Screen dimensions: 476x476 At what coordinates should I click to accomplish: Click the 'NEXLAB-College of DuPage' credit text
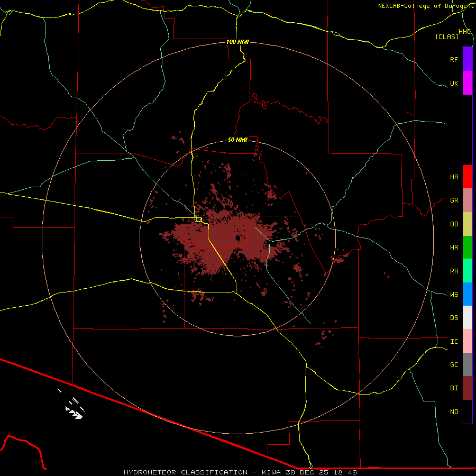(x=424, y=6)
